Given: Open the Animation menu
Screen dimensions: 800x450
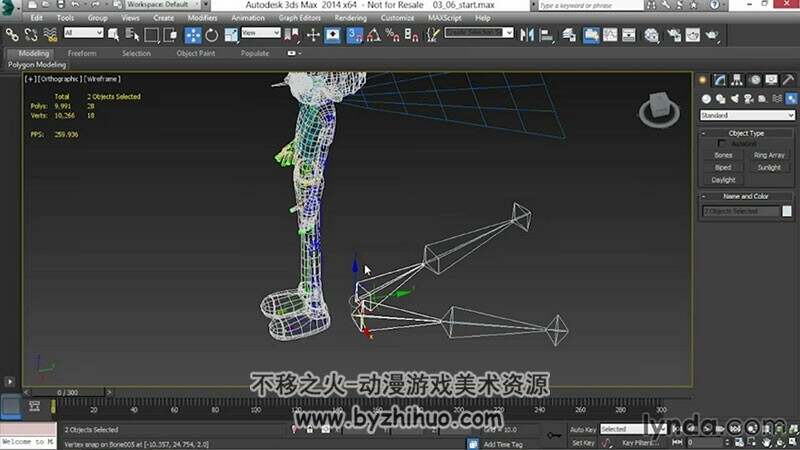Looking at the screenshot, I should coord(248,18).
